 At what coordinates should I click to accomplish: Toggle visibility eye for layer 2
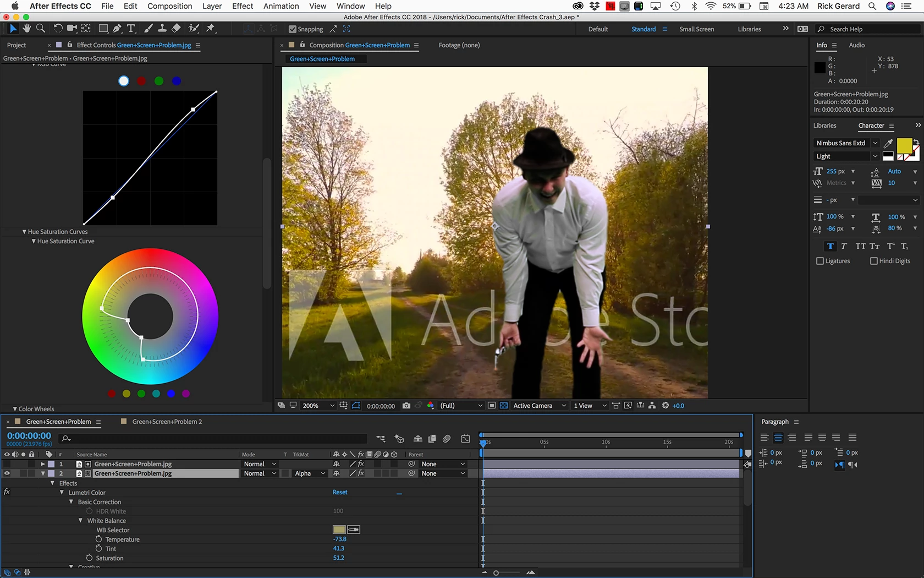coord(7,473)
